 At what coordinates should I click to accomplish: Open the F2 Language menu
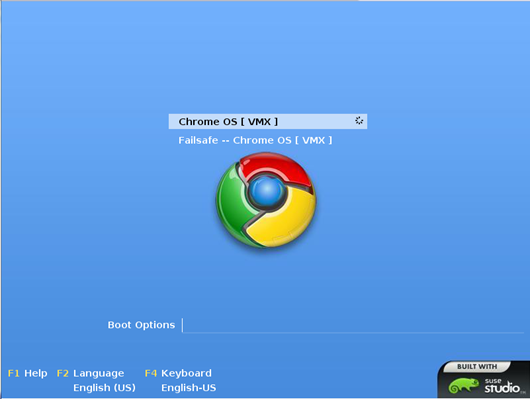90,373
